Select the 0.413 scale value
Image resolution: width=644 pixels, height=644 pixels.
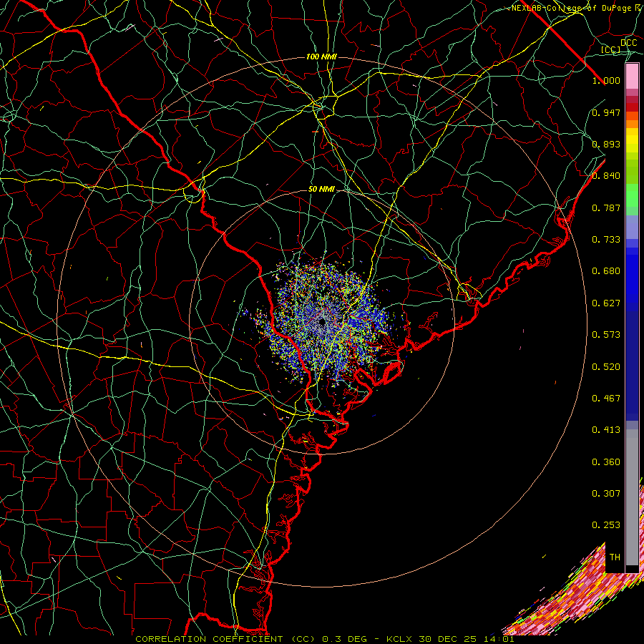point(606,430)
